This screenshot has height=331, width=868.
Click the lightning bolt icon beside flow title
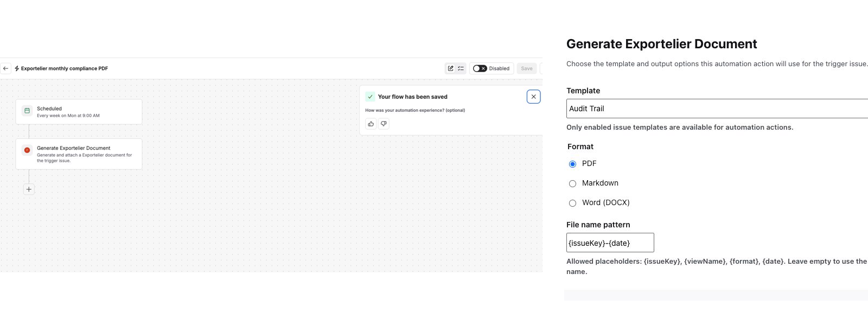pyautogui.click(x=17, y=68)
